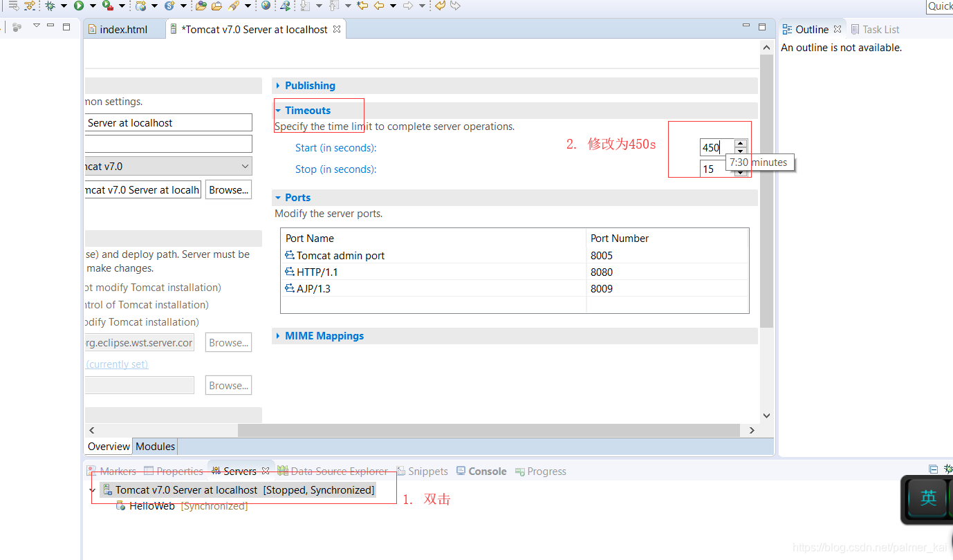Click the Forward navigation arrow
The width and height of the screenshot is (953, 560).
coord(408,6)
